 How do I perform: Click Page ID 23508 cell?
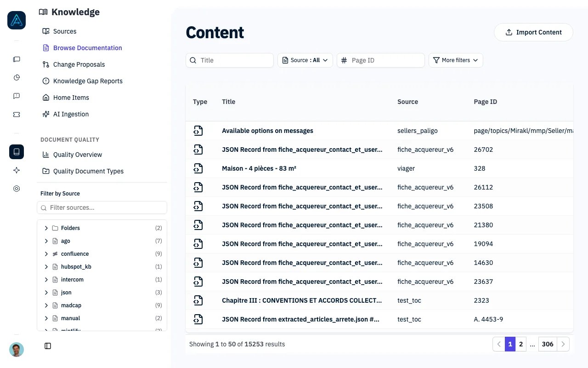483,206
